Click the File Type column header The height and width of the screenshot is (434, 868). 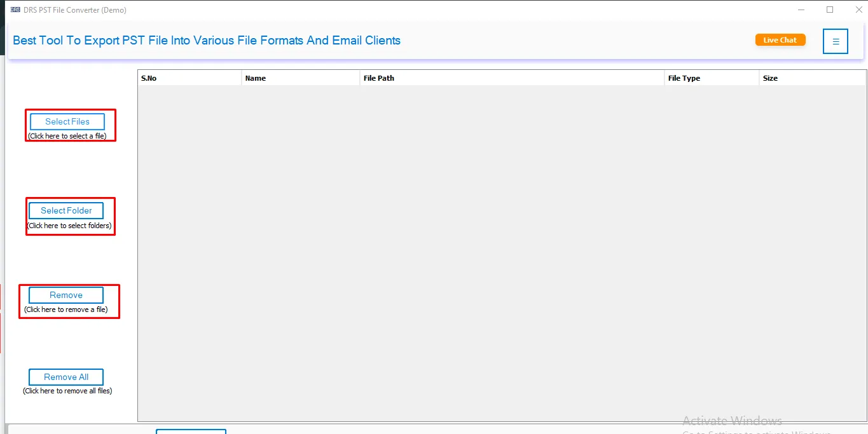coord(712,78)
